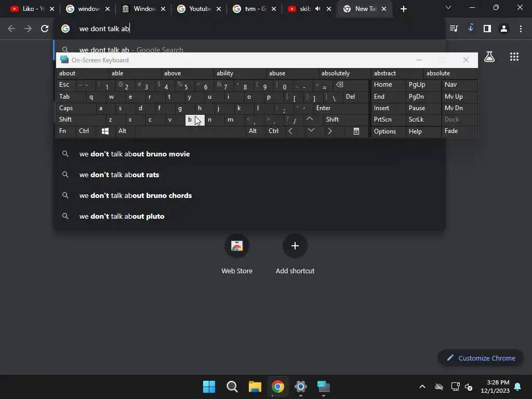Show hidden system tray icons
The width and height of the screenshot is (532, 399).
pyautogui.click(x=422, y=387)
